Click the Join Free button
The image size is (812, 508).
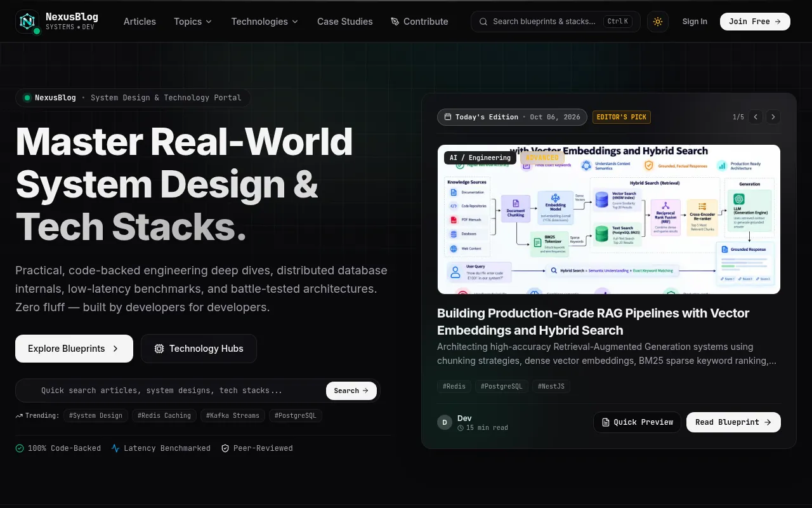(755, 22)
